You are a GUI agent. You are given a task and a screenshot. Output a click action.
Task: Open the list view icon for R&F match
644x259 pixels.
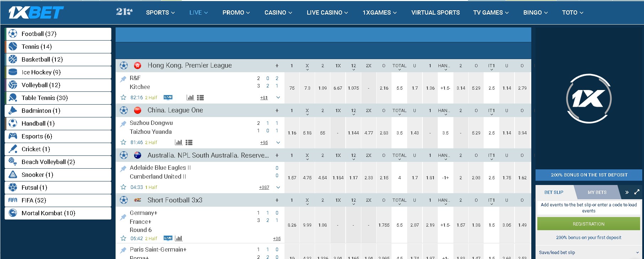coord(200,97)
